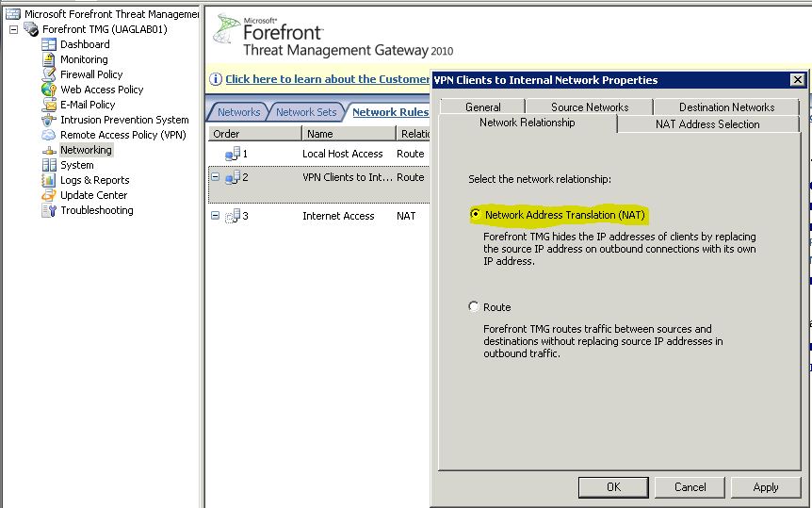Click the Update Center icon
This screenshot has height=508, width=812.
[x=49, y=195]
